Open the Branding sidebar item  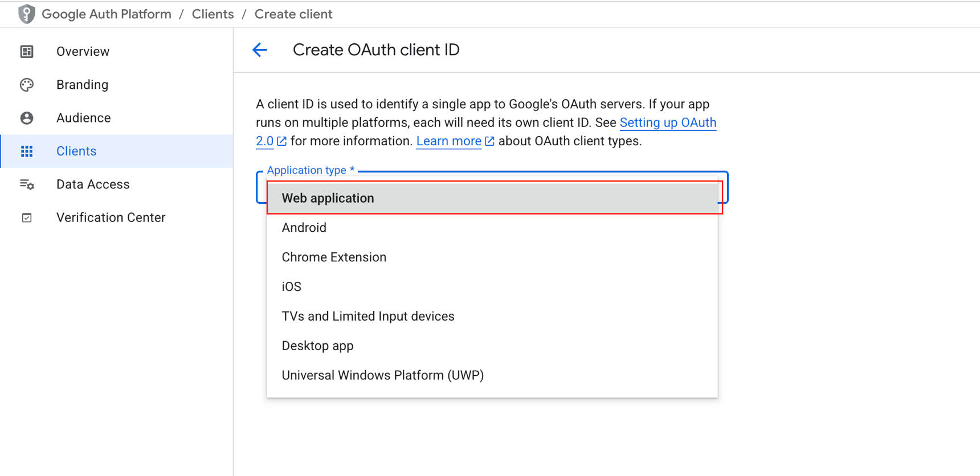click(x=82, y=85)
